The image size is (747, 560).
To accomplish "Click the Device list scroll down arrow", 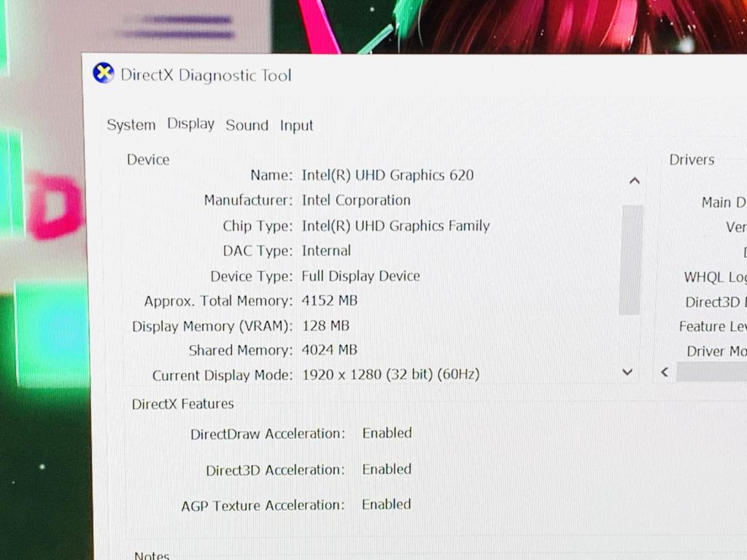I will click(x=627, y=373).
